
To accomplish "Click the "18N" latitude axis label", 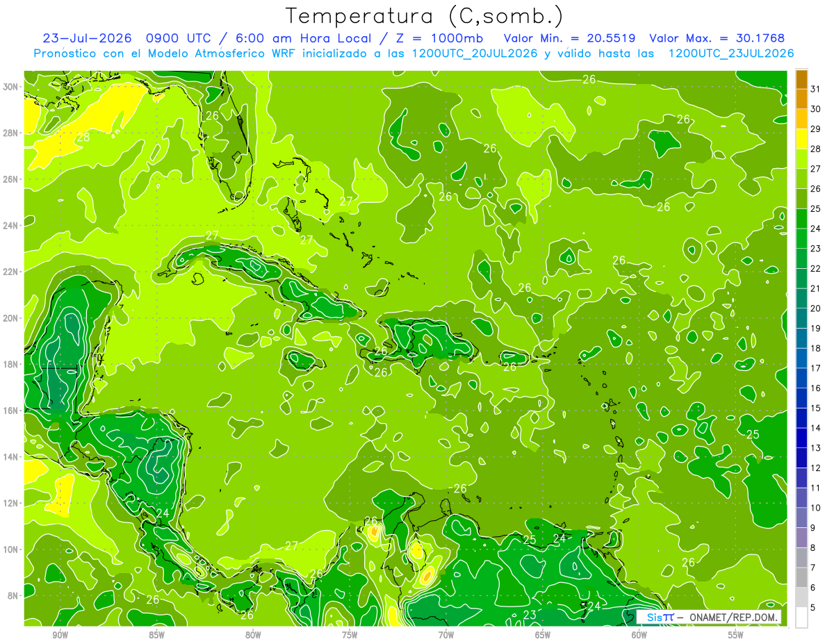I will click(x=12, y=364).
